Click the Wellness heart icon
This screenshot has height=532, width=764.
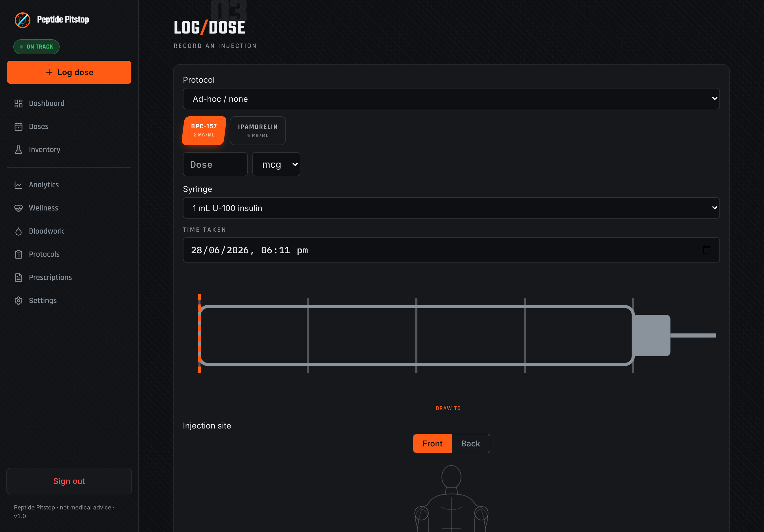[x=19, y=208]
